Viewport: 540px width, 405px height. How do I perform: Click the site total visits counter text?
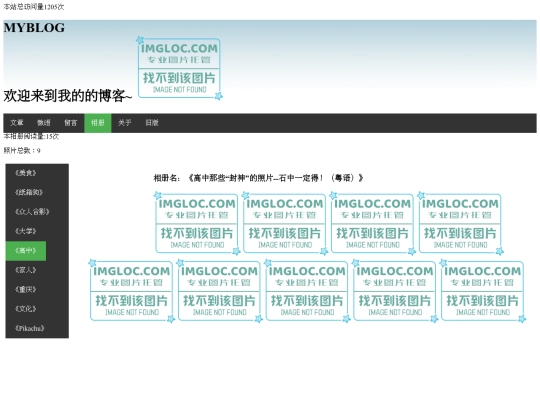pyautogui.click(x=34, y=7)
